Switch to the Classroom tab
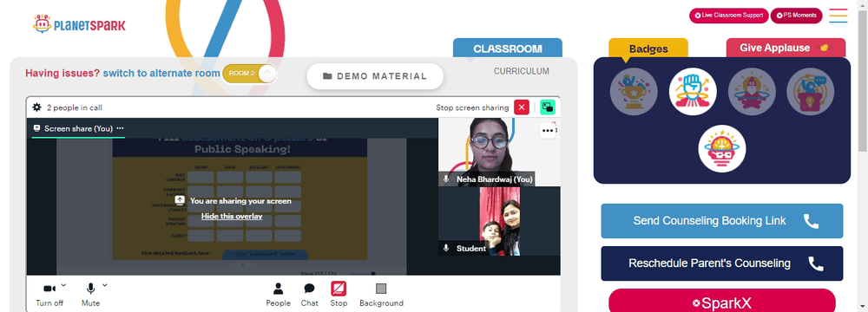Viewport: 868px width, 312px height. coord(508,49)
